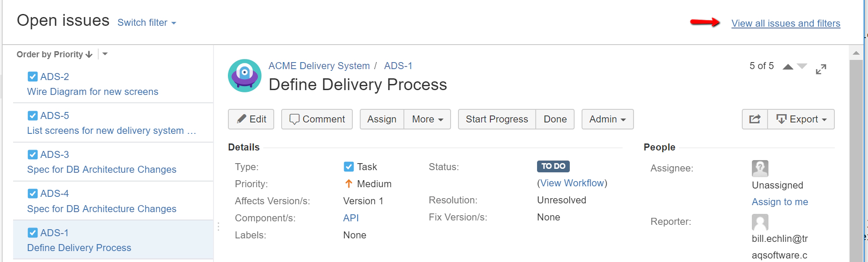The height and width of the screenshot is (262, 868).
Task: Select the Edit pencil icon
Action: pos(243,119)
